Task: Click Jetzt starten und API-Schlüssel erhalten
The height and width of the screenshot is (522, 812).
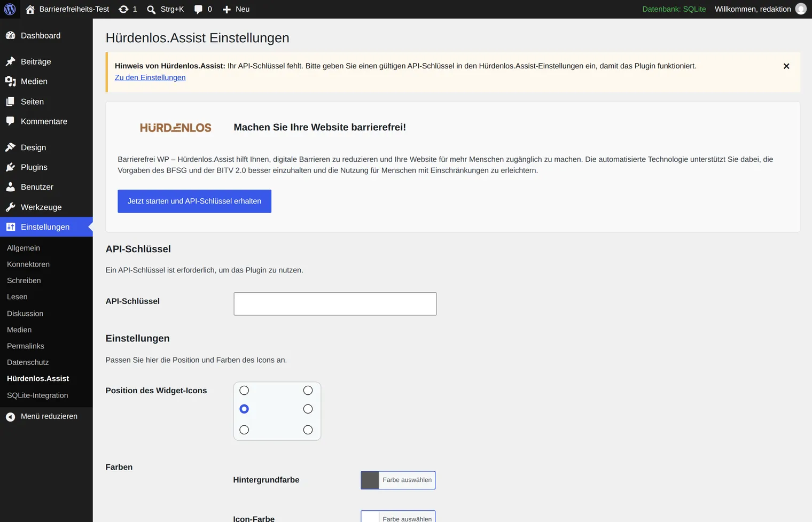Action: click(x=194, y=201)
